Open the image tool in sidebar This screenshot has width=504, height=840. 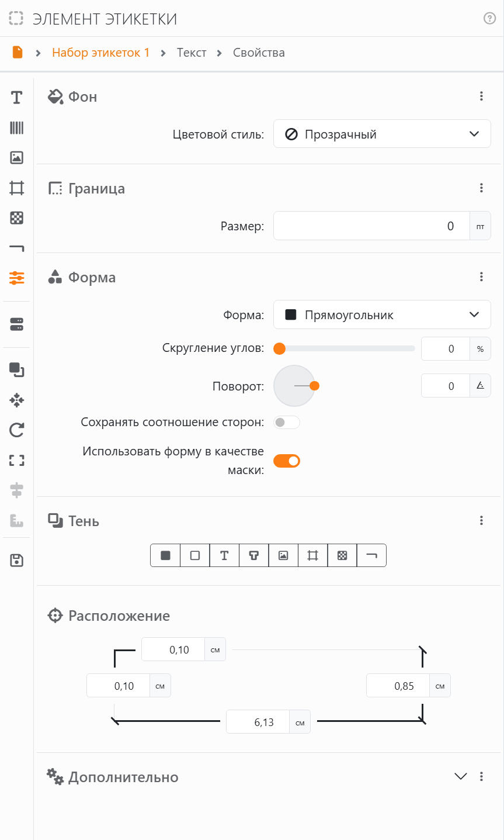click(17, 157)
